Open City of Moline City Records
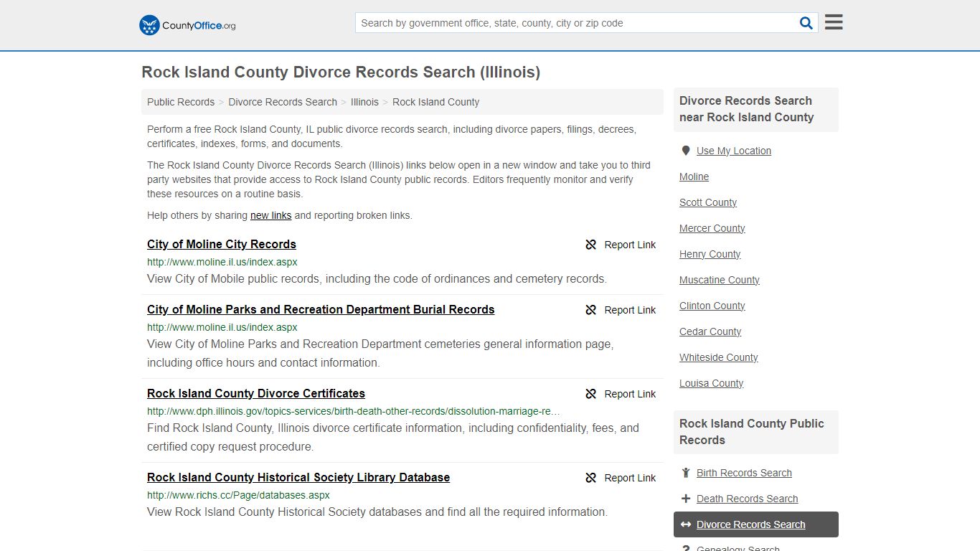 [x=222, y=244]
